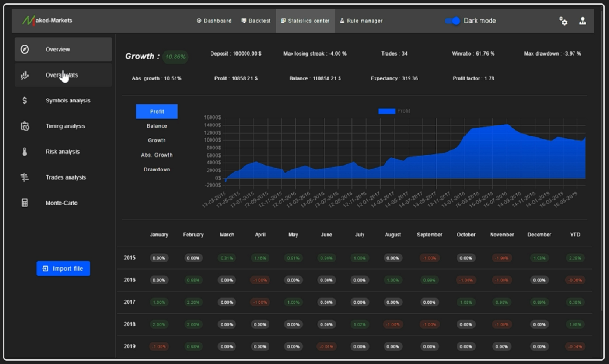Open settings via the gears icon

pos(563,21)
